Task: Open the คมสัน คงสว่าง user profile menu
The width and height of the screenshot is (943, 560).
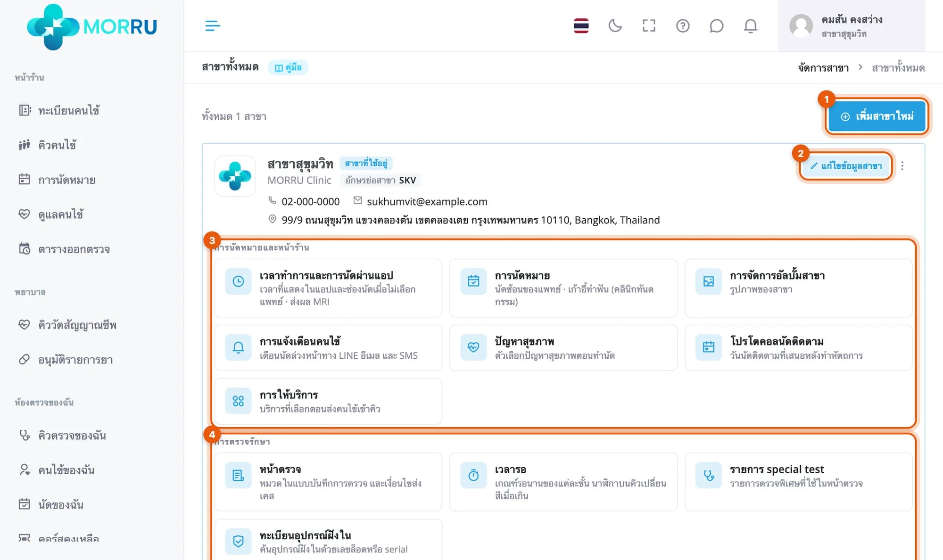Action: click(851, 26)
